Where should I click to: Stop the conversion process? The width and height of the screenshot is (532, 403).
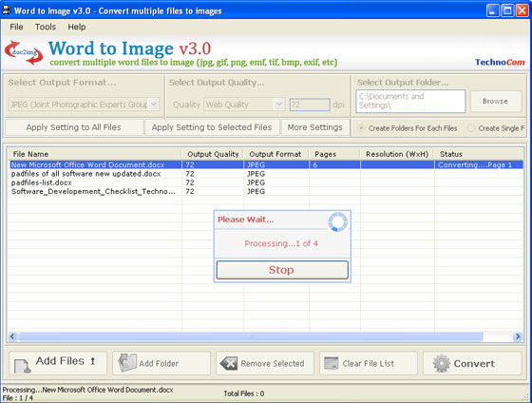tap(282, 270)
